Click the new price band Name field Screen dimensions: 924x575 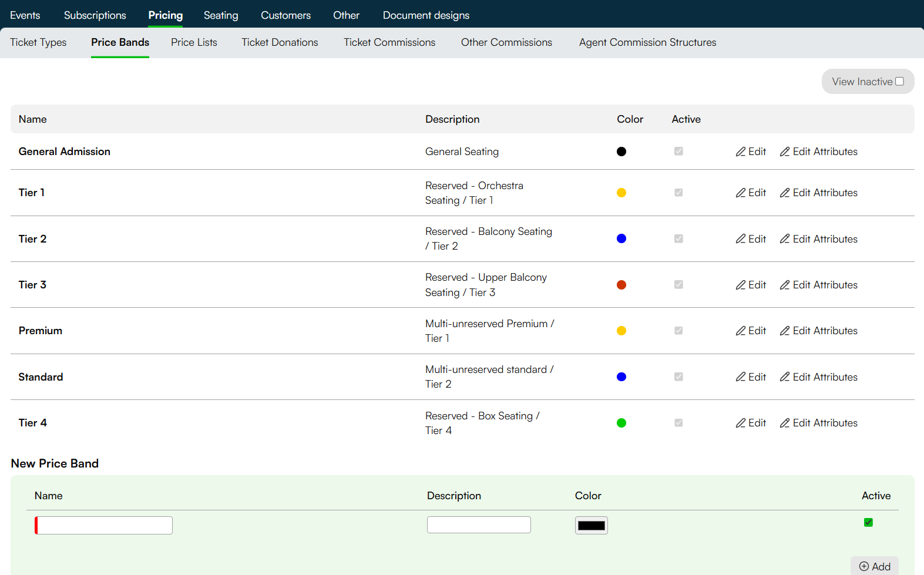(103, 525)
